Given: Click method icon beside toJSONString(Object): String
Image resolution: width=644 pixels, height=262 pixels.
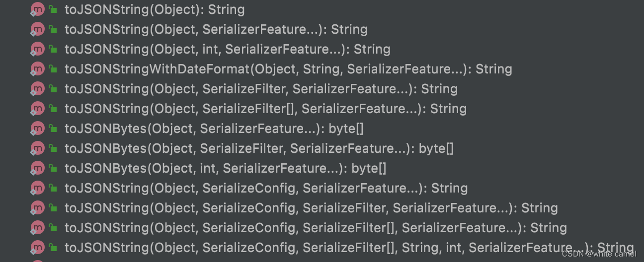Looking at the screenshot, I should tap(37, 9).
